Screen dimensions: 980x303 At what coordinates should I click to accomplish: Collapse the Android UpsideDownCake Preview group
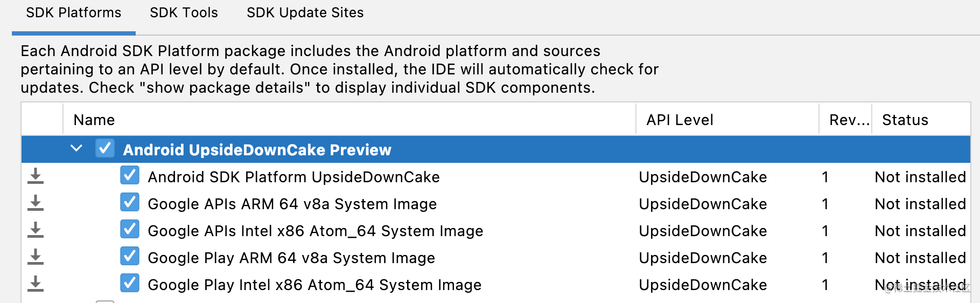click(76, 148)
